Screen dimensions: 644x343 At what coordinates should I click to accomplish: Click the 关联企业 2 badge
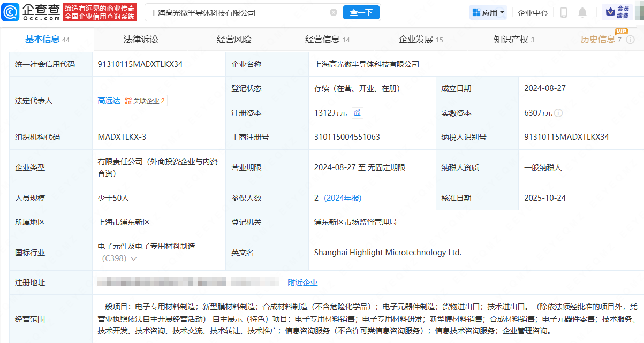(145, 101)
